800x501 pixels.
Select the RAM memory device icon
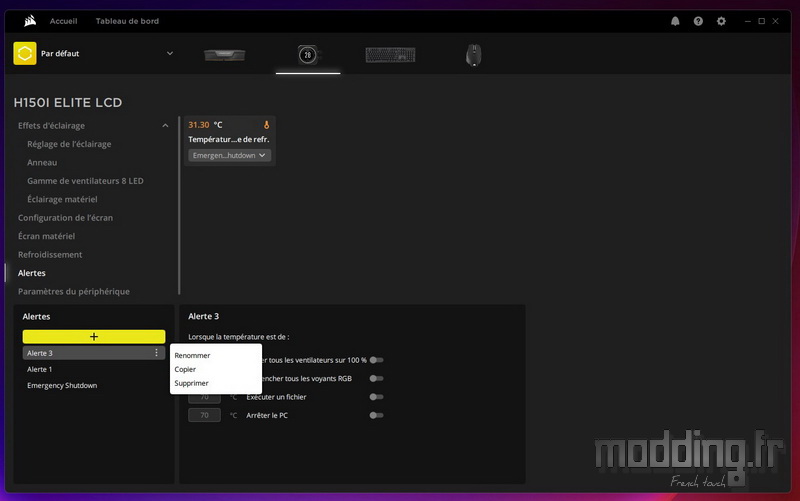point(224,55)
